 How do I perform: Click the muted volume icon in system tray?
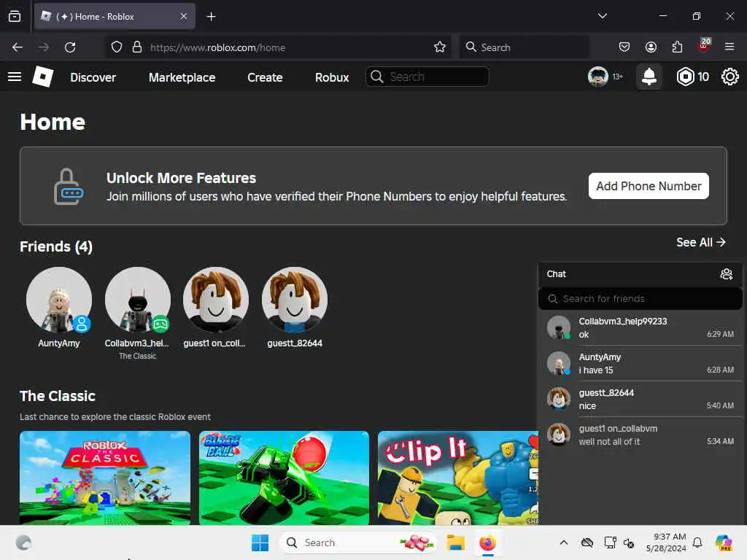click(629, 542)
